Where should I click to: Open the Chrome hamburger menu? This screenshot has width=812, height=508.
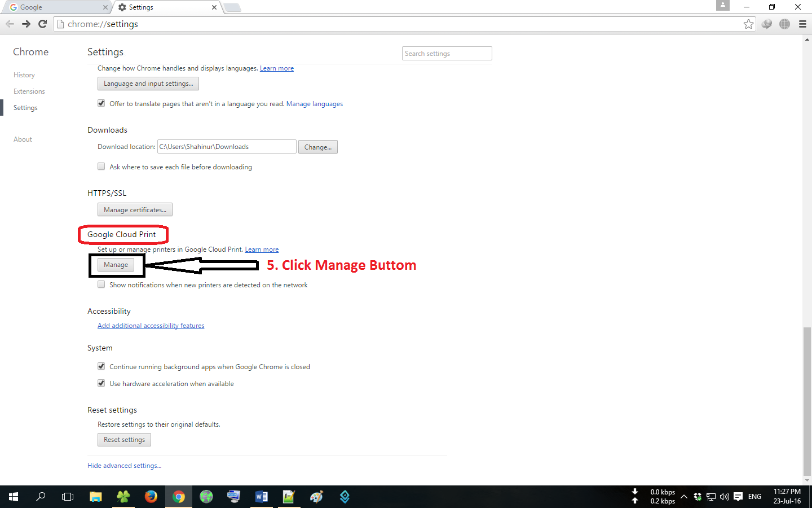pos(802,24)
